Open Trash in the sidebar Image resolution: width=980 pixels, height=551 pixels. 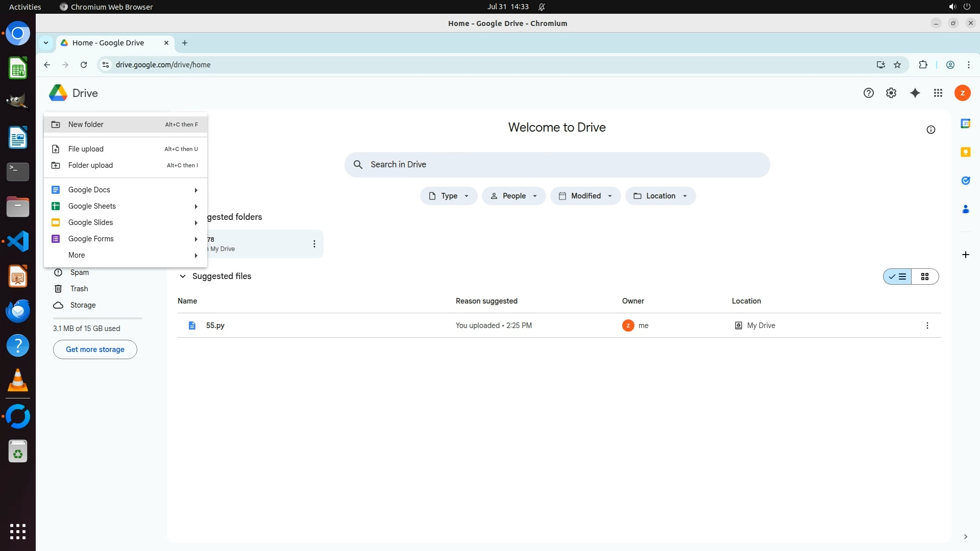click(x=79, y=289)
